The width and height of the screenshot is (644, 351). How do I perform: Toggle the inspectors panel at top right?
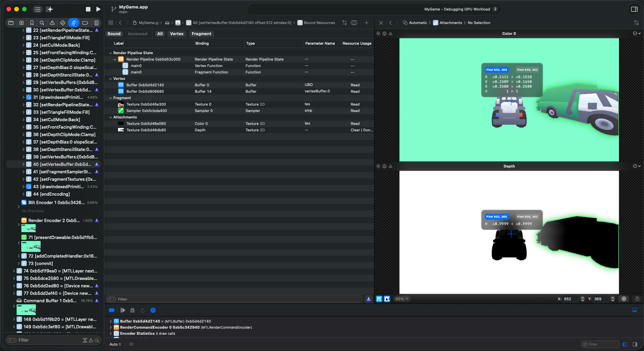pos(634,9)
